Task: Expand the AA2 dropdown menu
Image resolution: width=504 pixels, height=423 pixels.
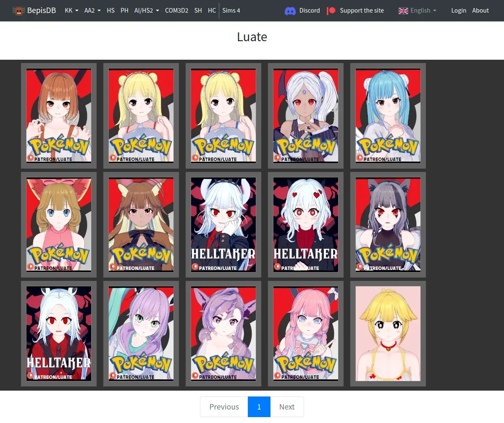Action: click(92, 11)
